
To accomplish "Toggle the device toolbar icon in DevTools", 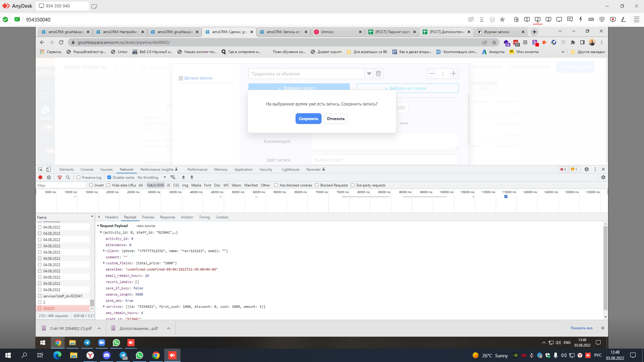I will [49, 169].
